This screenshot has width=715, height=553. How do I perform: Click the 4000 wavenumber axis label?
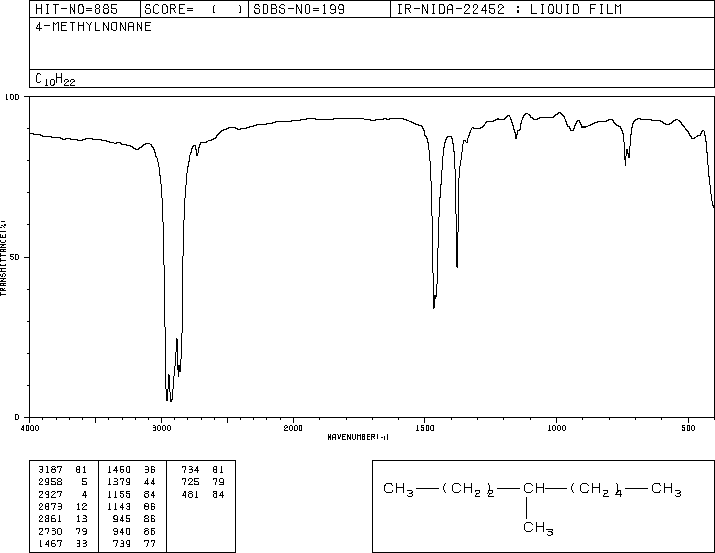coord(30,428)
